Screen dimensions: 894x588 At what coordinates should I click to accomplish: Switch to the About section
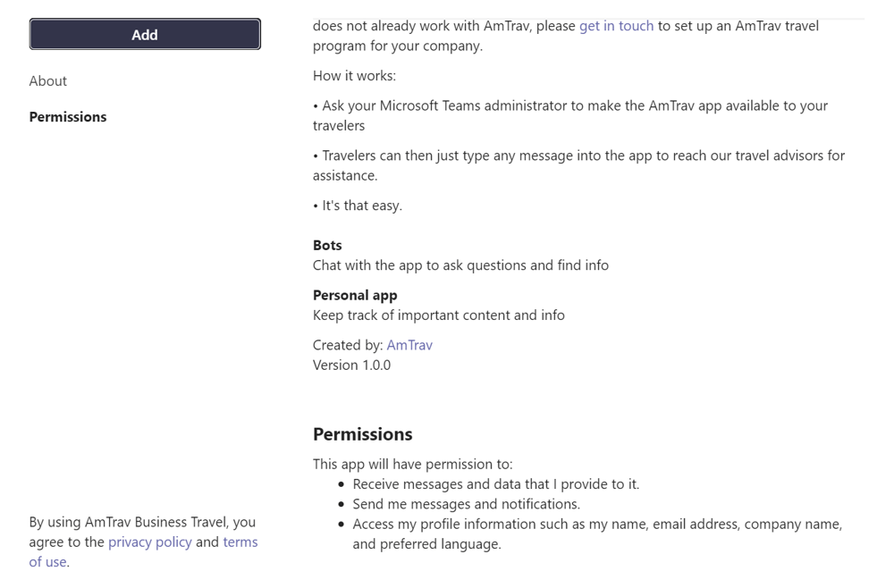point(47,80)
